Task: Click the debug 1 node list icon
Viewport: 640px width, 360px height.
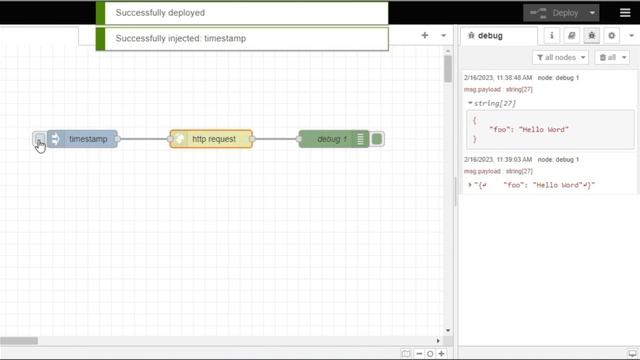Action: 360,139
